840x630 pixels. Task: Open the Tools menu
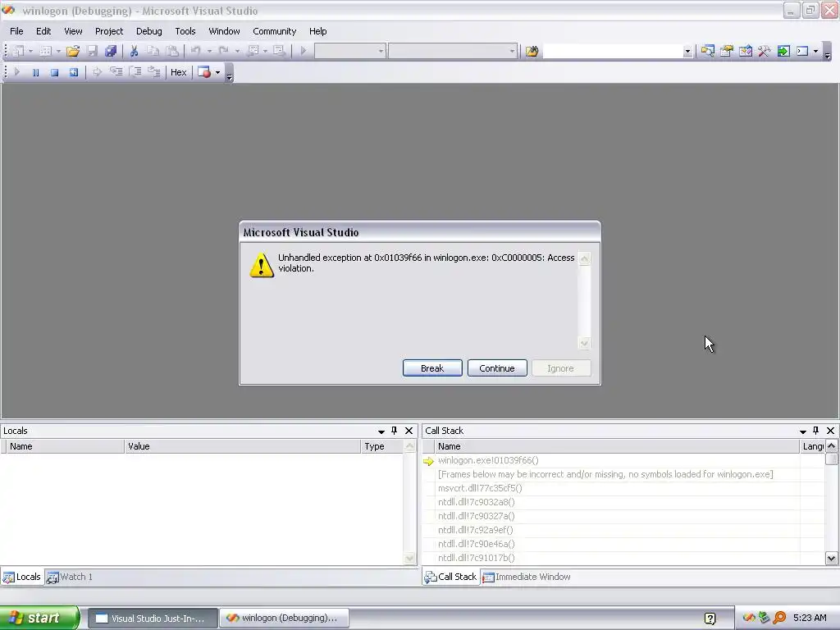pyautogui.click(x=185, y=31)
